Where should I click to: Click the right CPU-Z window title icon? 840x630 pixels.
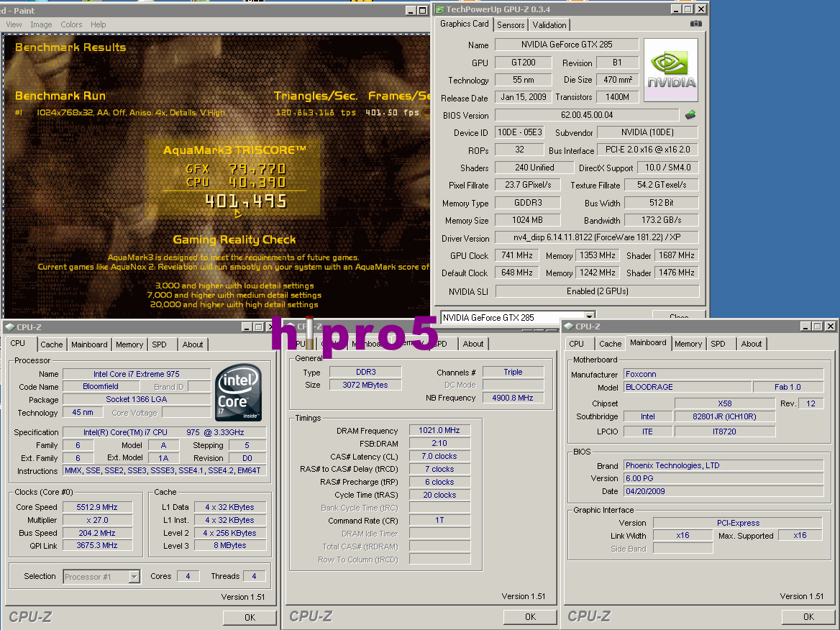[x=569, y=327]
